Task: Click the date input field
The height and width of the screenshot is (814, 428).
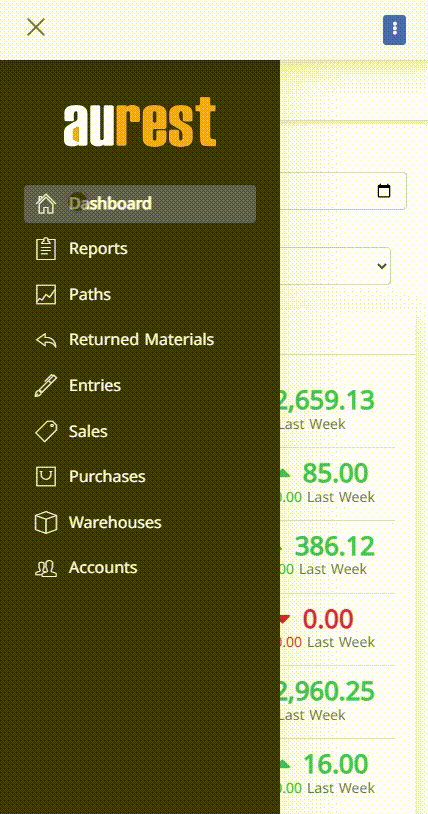Action: pyautogui.click(x=343, y=191)
